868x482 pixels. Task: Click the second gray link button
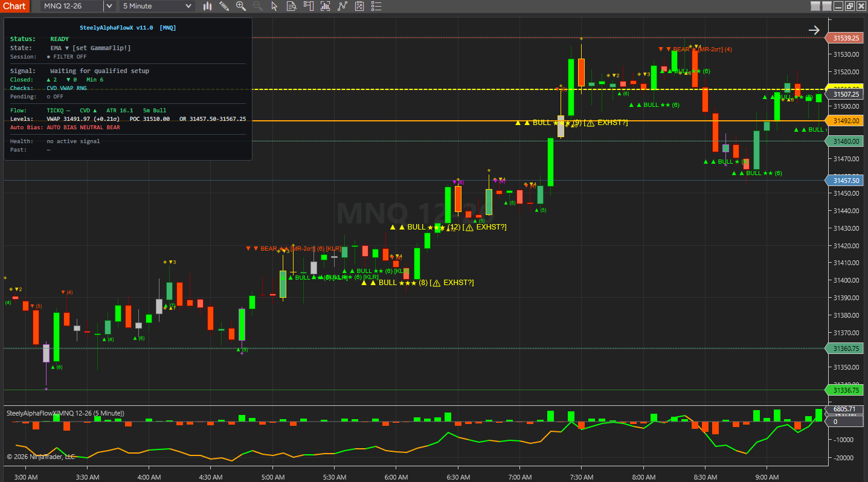826,6
